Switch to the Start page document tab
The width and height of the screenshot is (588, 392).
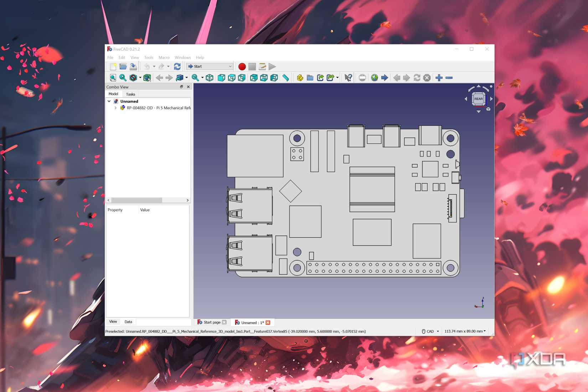[212, 322]
